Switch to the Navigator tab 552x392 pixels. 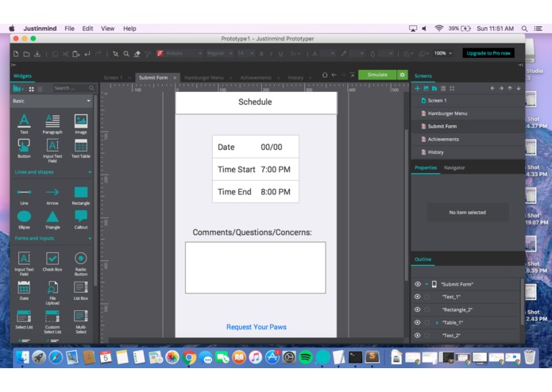tap(454, 167)
